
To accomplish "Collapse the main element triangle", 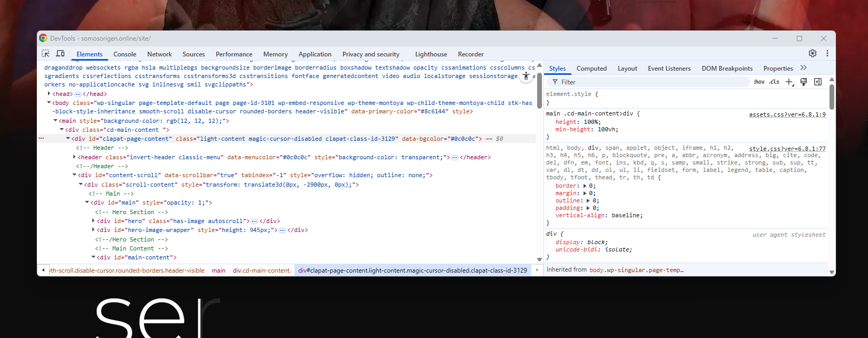I will [x=55, y=121].
